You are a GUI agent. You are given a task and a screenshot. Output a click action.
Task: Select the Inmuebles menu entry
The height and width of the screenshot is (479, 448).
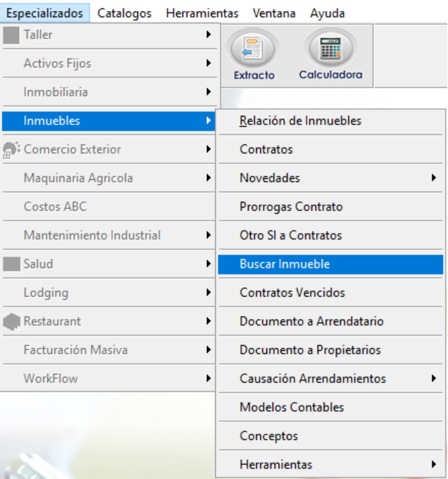pos(109,121)
